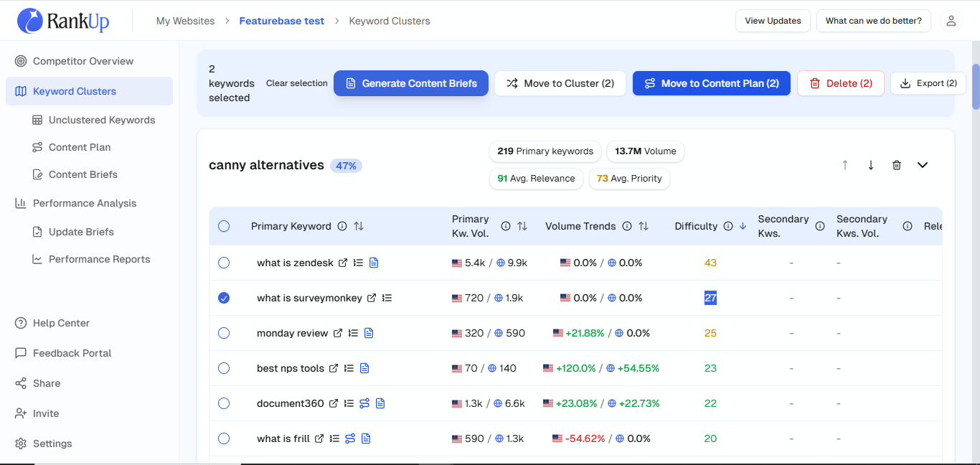Move cluster down with the down arrow
This screenshot has height=465, width=980.
[871, 165]
